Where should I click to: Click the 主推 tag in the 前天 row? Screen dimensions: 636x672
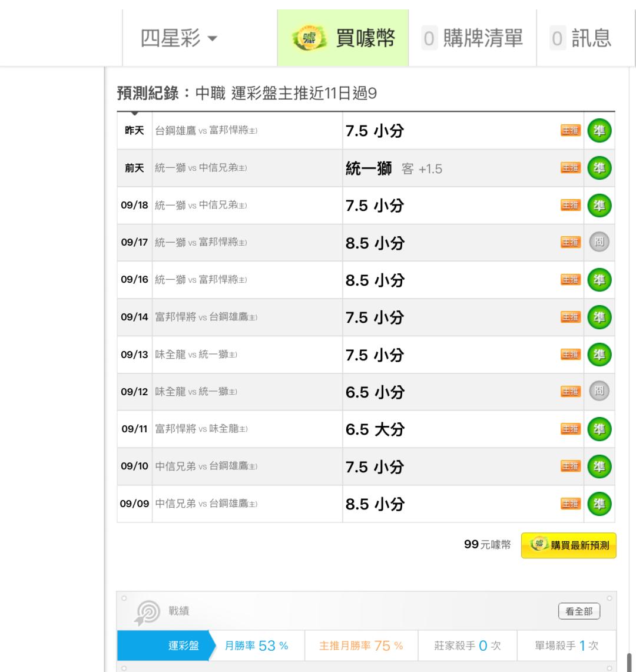pos(571,168)
